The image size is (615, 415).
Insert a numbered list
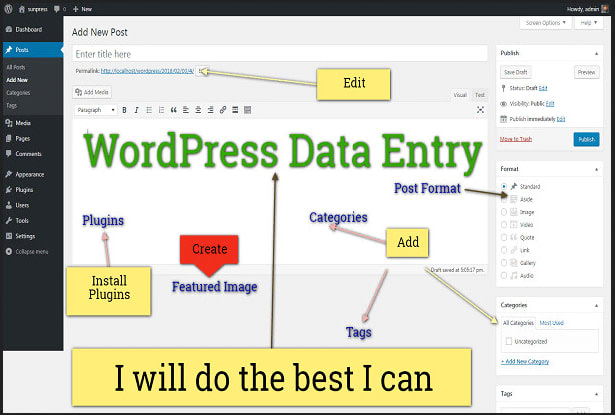coord(161,110)
